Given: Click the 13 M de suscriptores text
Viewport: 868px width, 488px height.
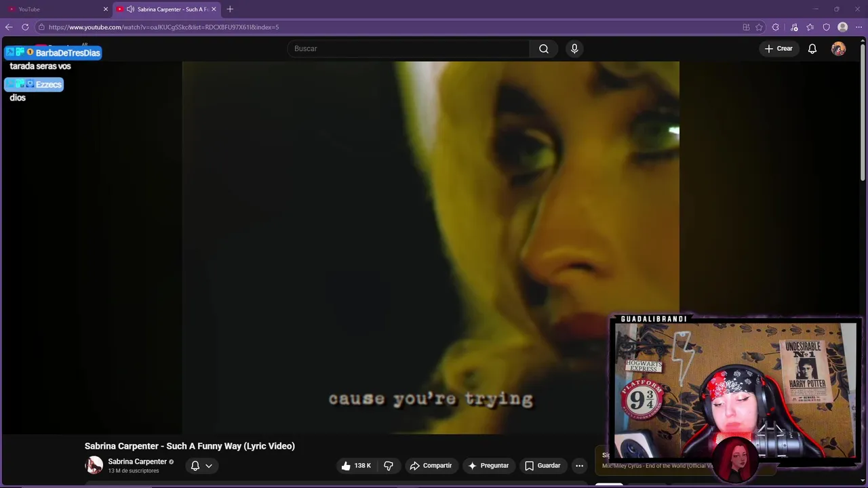Looking at the screenshot, I should [x=134, y=471].
